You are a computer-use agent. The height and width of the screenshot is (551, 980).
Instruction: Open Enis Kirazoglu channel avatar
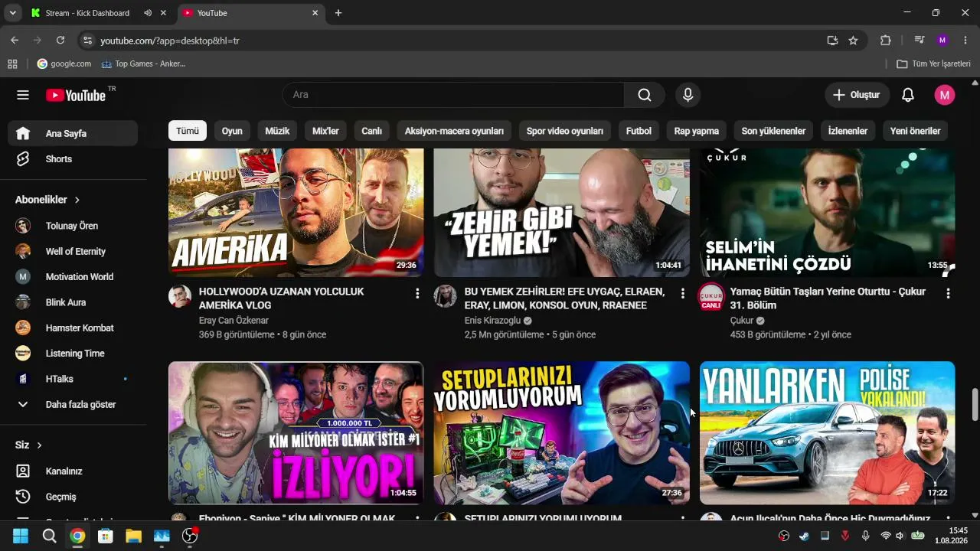446,296
